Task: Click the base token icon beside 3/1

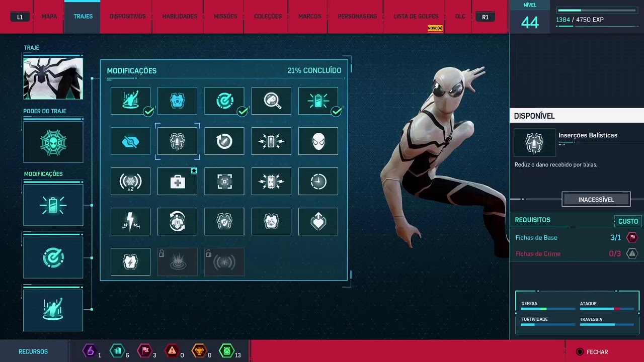Action: pos(632,237)
